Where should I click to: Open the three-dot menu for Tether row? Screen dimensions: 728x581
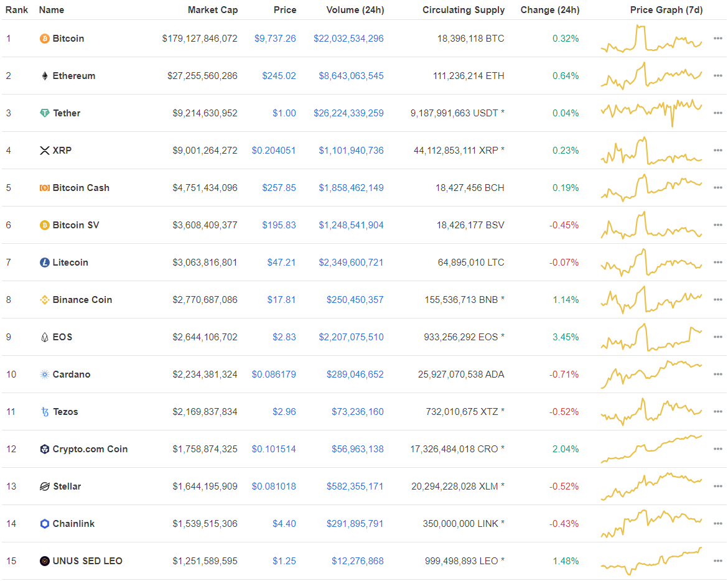[x=718, y=113]
